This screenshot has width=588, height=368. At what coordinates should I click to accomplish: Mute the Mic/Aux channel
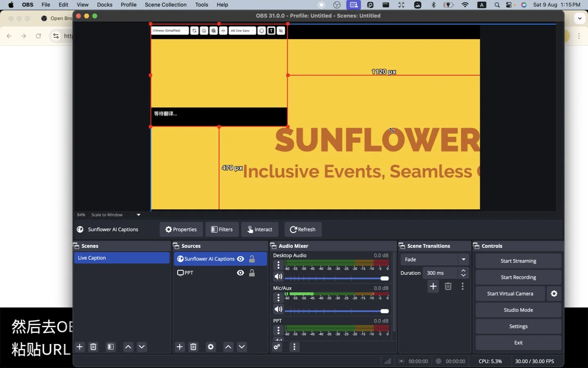pyautogui.click(x=278, y=310)
